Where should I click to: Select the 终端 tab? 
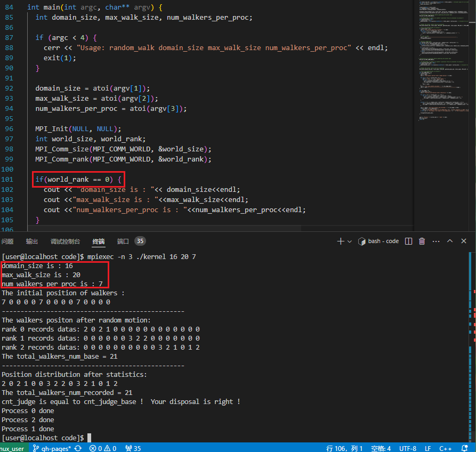[99, 241]
